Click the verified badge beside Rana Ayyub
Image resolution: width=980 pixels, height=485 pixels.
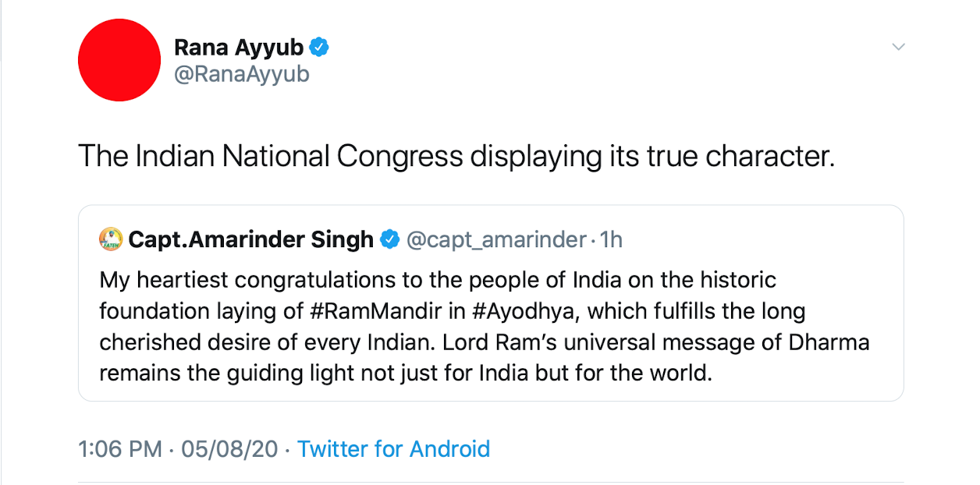[319, 48]
